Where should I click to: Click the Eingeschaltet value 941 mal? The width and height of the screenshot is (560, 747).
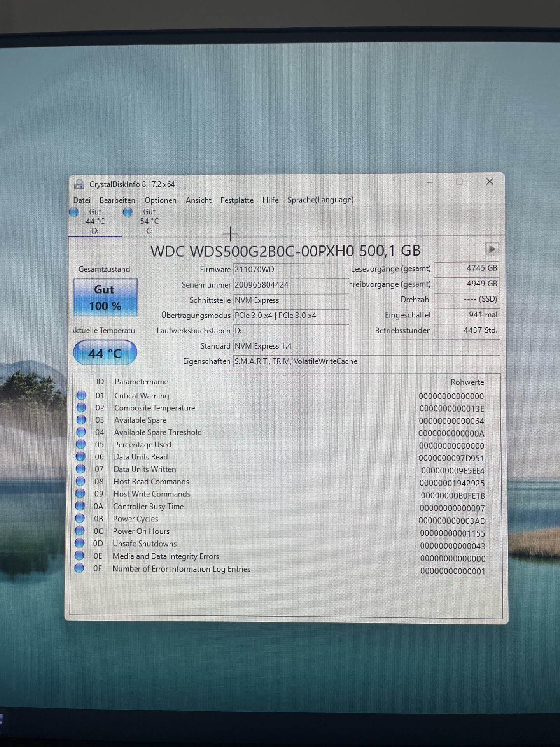point(467,315)
